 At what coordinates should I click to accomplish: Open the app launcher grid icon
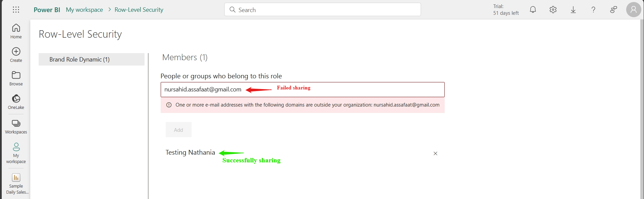(16, 10)
